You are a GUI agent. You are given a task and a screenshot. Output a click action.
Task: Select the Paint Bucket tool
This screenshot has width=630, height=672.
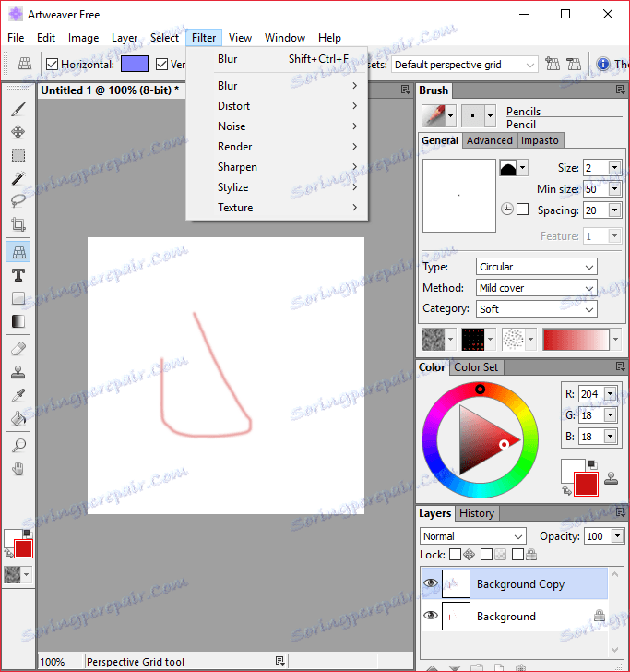(18, 418)
